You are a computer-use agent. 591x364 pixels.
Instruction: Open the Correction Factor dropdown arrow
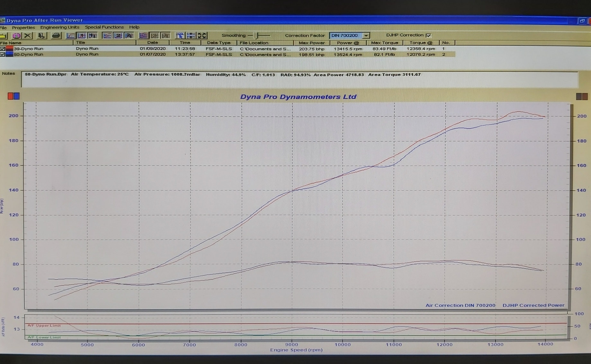pyautogui.click(x=366, y=36)
